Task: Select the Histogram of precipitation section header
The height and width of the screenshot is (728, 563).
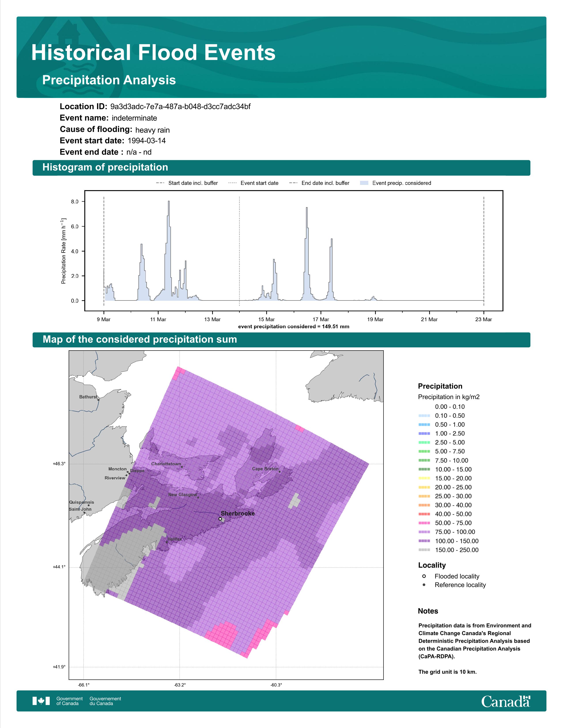Action: pyautogui.click(x=281, y=167)
